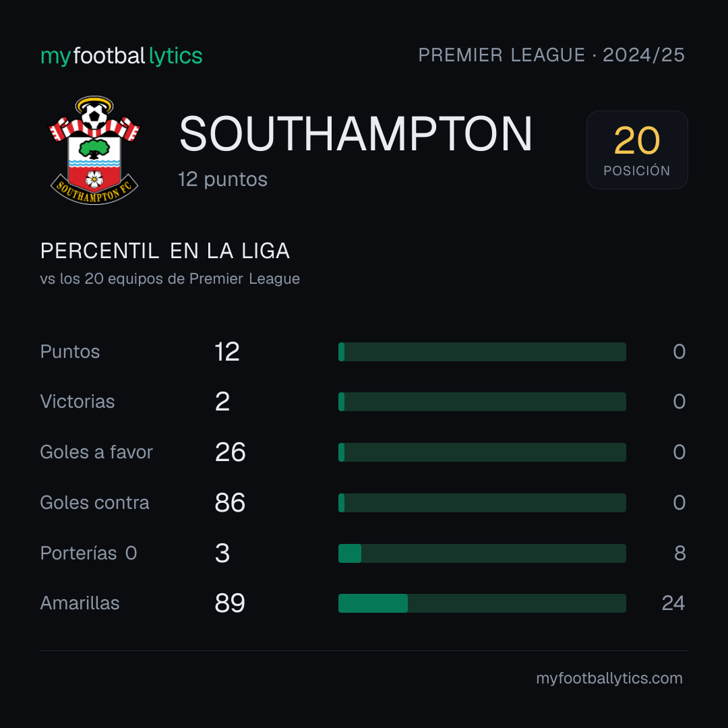Select the Percentil en la liga heading
The height and width of the screenshot is (728, 728).
[165, 251]
